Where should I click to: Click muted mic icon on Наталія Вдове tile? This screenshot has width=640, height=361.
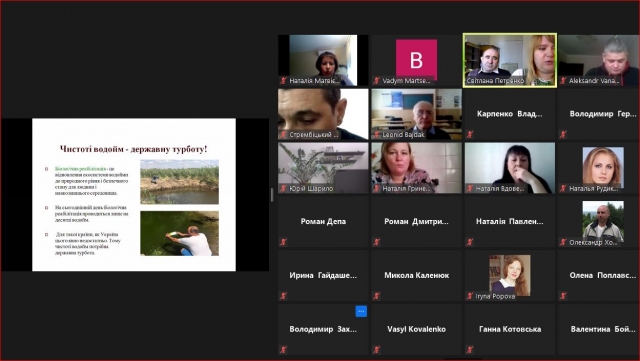(x=470, y=188)
